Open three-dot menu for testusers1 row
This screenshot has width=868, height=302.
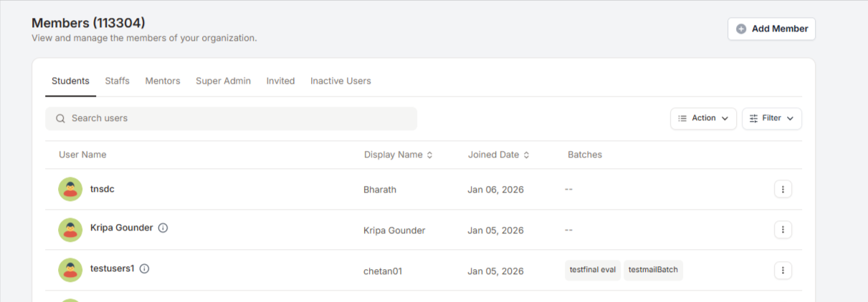click(x=783, y=271)
